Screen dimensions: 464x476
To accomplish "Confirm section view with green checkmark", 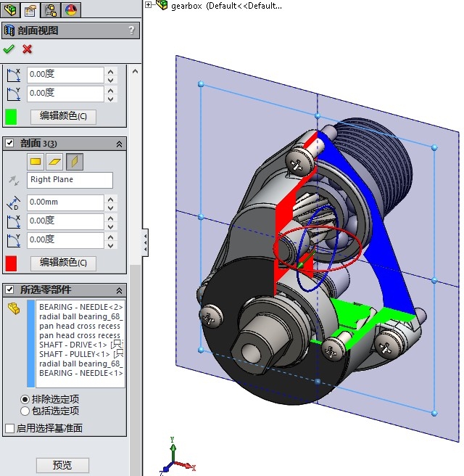I will pos(9,49).
